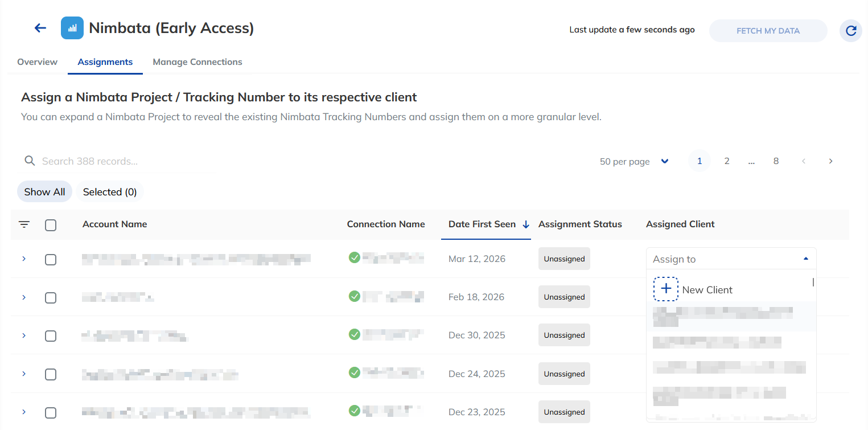This screenshot has width=868, height=430.
Task: Click the Unassigned badge in Dec 23, 2025 row
Action: click(x=564, y=412)
